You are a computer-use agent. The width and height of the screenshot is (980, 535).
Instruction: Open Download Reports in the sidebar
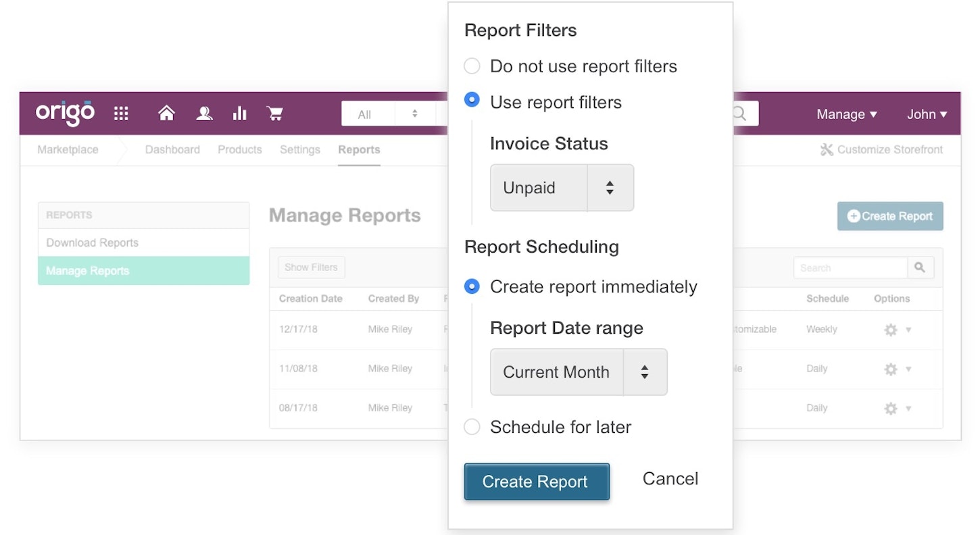point(93,243)
